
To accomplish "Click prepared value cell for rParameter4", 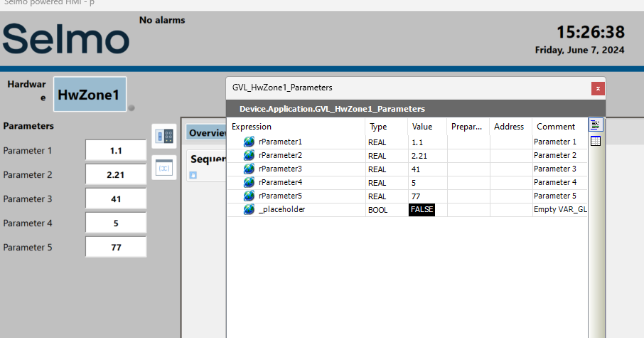I will [468, 183].
